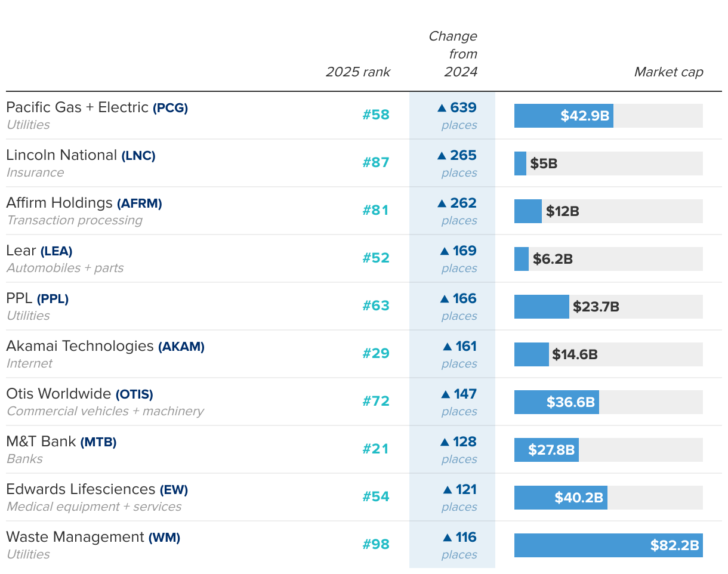Viewport: 728px width, 574px height.
Task: Select the up triangle beside 128 places
Action: click(444, 442)
